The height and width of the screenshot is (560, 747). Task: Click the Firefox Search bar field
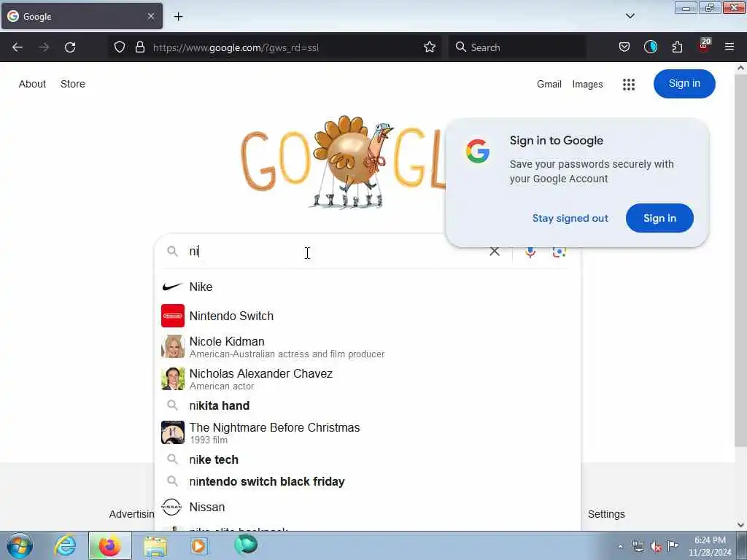pos(517,47)
